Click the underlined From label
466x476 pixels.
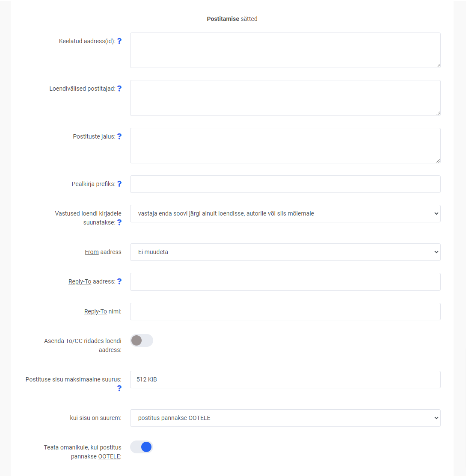tap(92, 252)
